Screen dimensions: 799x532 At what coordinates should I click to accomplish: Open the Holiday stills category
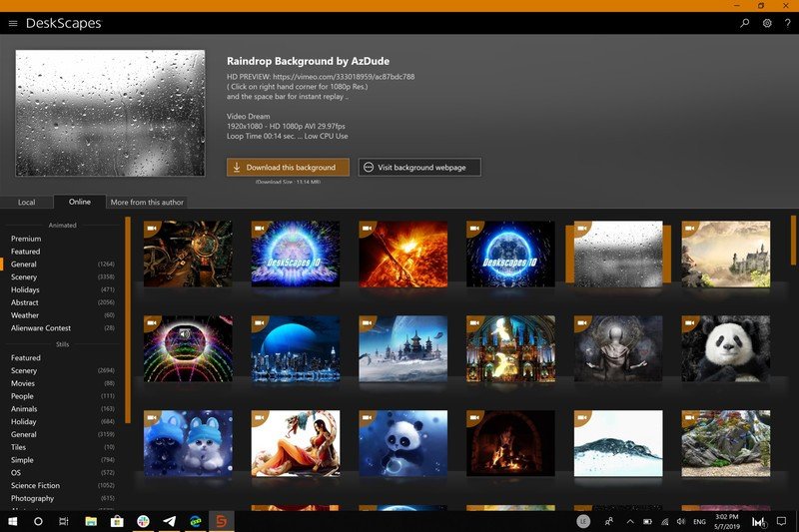click(x=62, y=421)
